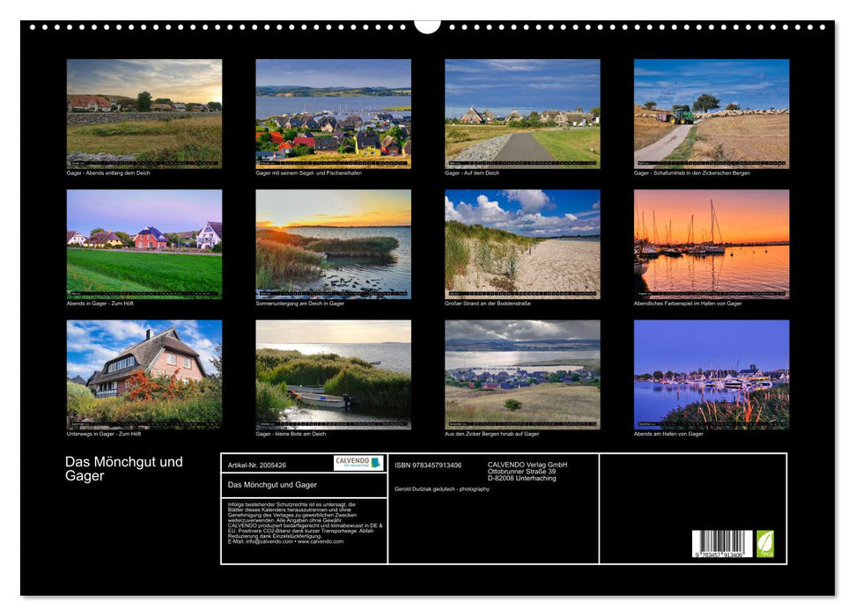Open the sailing and fishing harbor aerial photo
The height and width of the screenshot is (616, 855).
click(x=333, y=114)
